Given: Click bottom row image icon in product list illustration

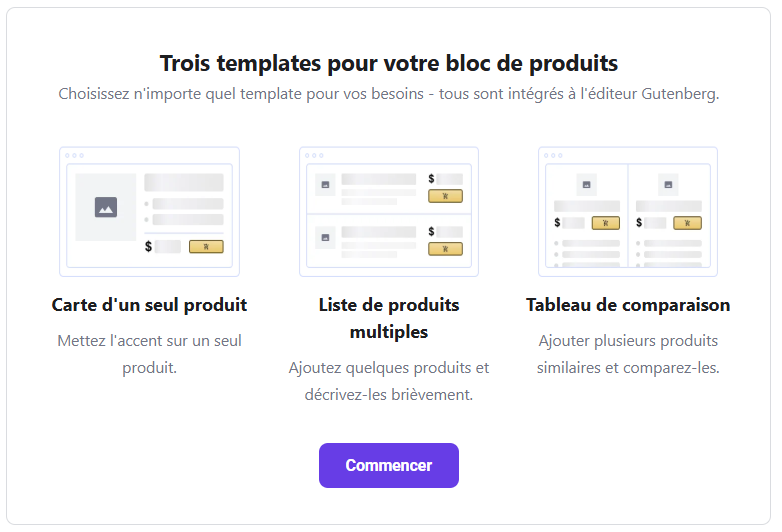Looking at the screenshot, I should tap(325, 238).
